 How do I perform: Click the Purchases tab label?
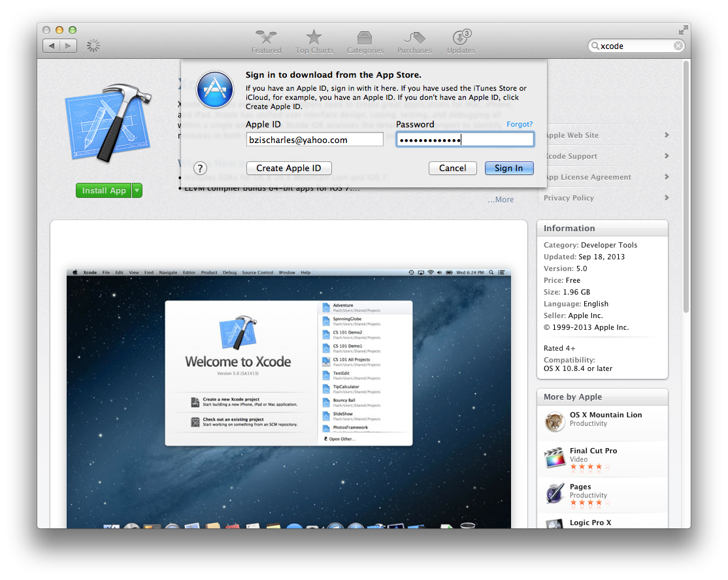pyautogui.click(x=414, y=50)
